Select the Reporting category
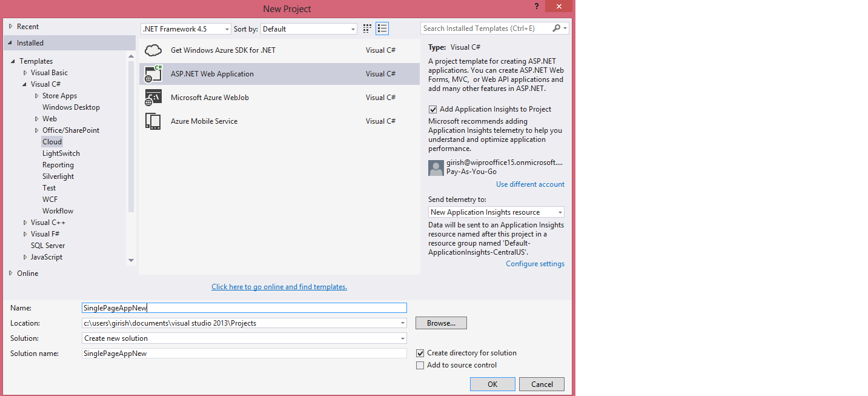Screen dimensions: 868x396 58,165
